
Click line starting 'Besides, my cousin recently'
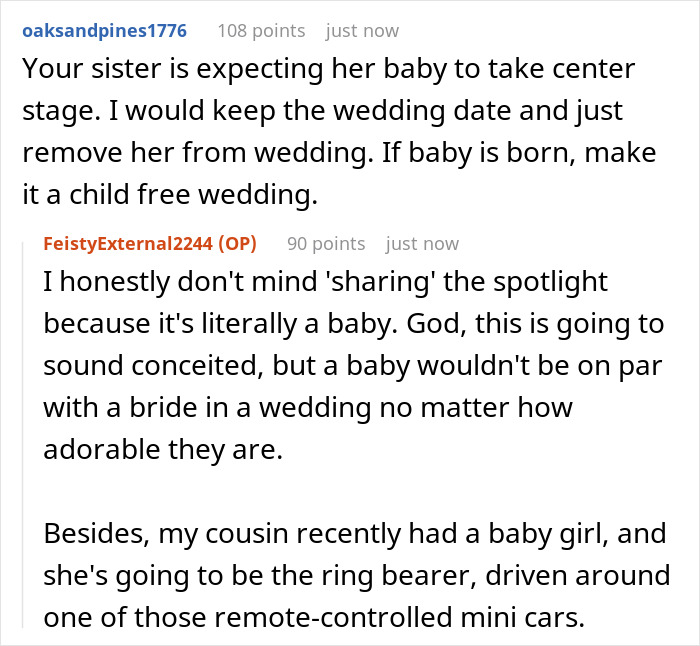355,532
